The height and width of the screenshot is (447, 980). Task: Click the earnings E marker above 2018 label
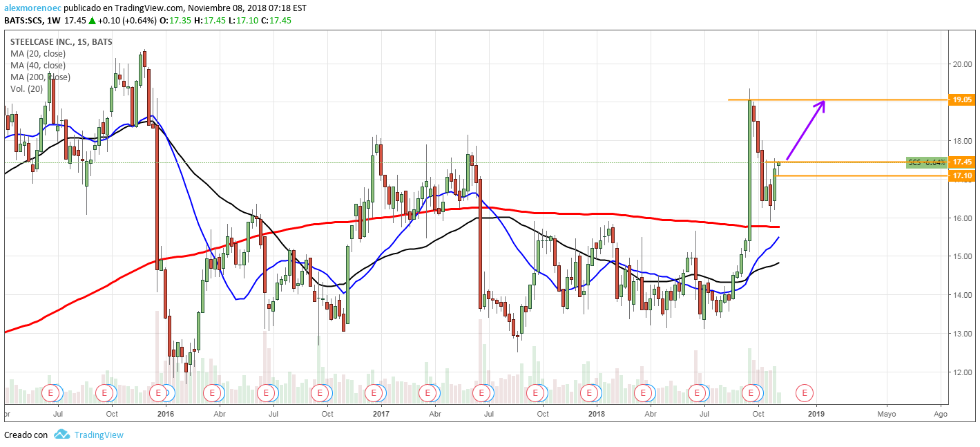pos(589,393)
